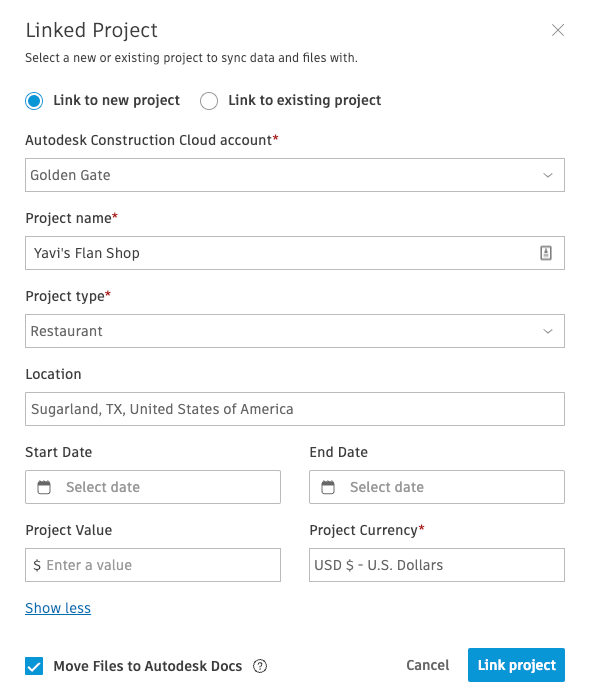Click the help icon beside Move Files option
This screenshot has height=695, width=592.
point(260,666)
